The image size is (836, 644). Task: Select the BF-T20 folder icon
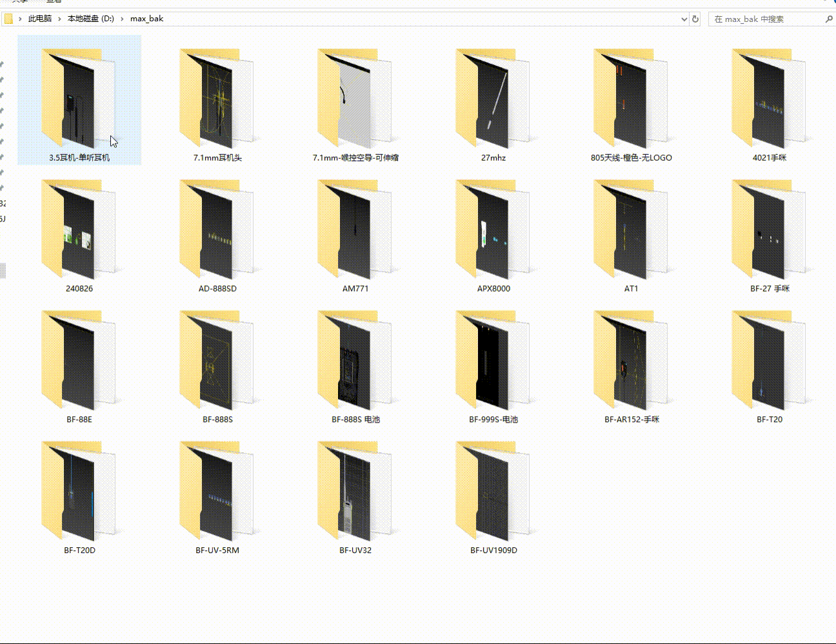coord(769,361)
